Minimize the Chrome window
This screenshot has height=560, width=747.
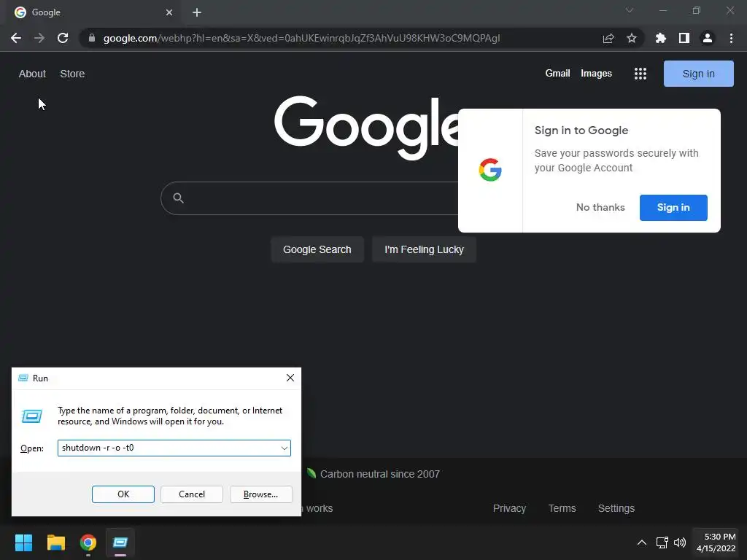click(x=662, y=10)
